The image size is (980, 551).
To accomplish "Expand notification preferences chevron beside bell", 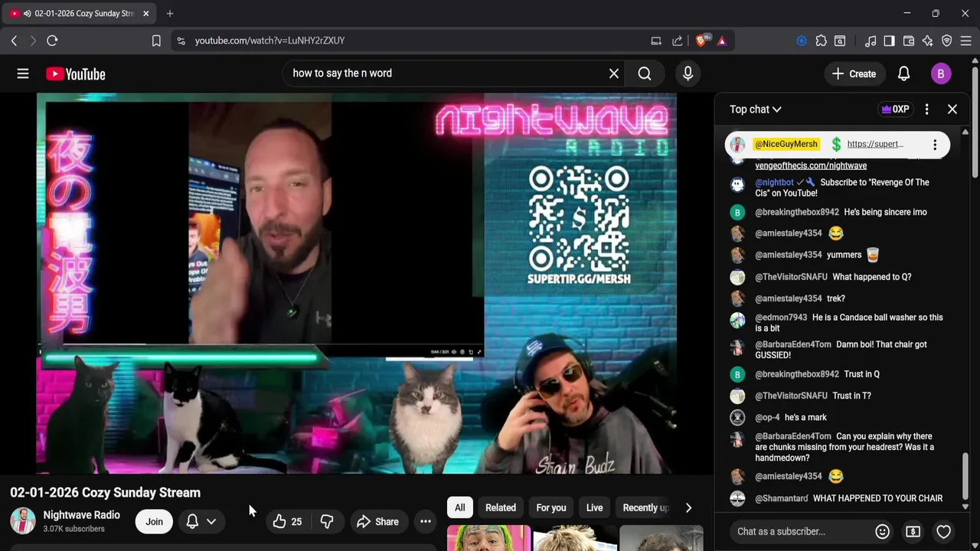I will [211, 522].
